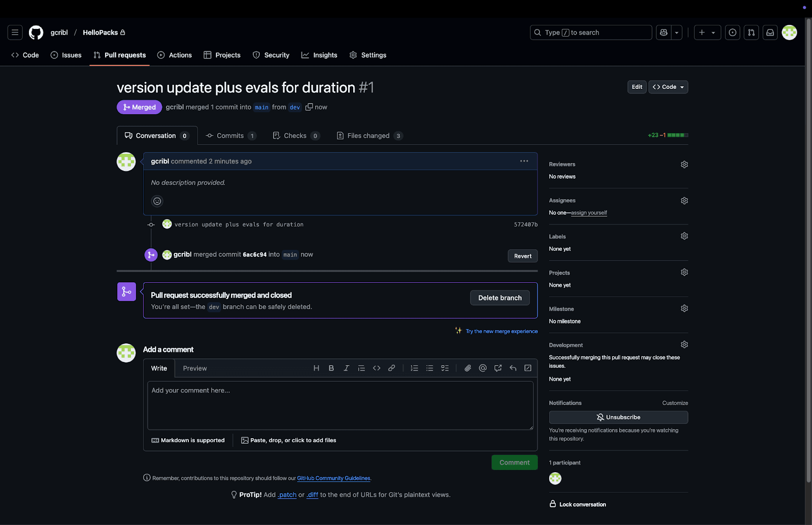Lock conversation on this pull request
The image size is (812, 525).
coord(582,504)
